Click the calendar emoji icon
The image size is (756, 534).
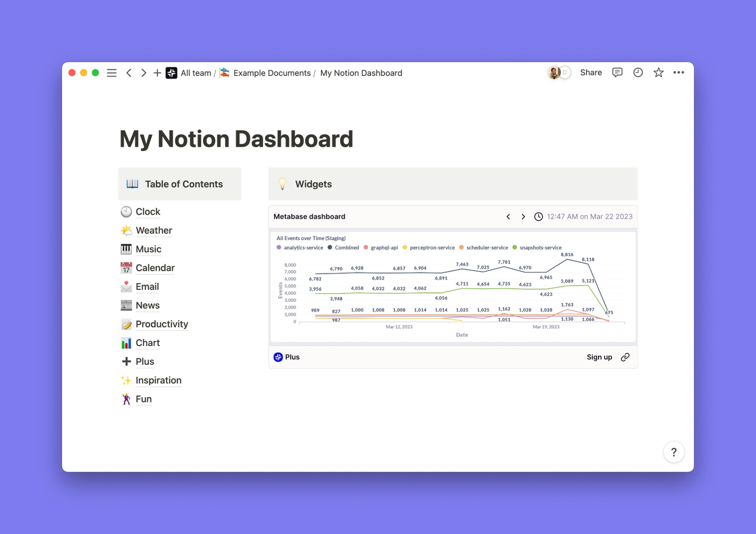tap(126, 268)
